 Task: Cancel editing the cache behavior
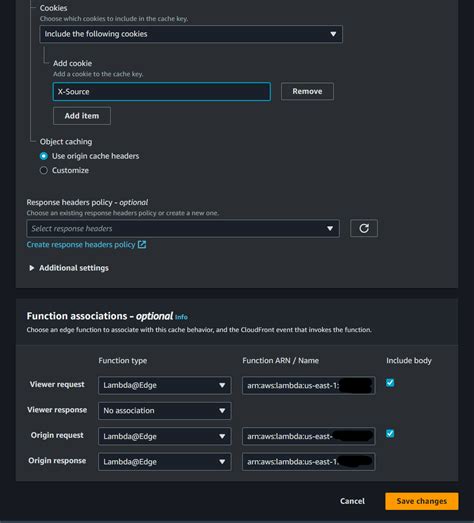click(x=352, y=501)
